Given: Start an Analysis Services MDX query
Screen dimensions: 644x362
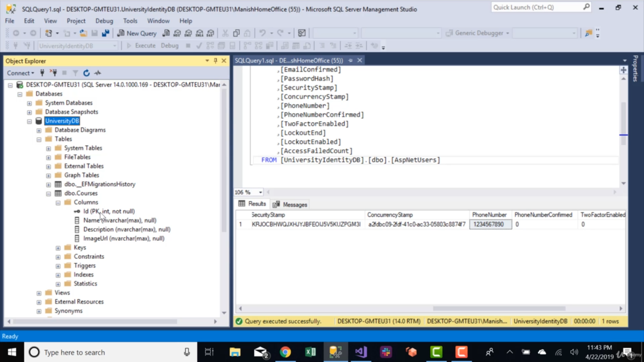Looking at the screenshot, I should [x=177, y=33].
